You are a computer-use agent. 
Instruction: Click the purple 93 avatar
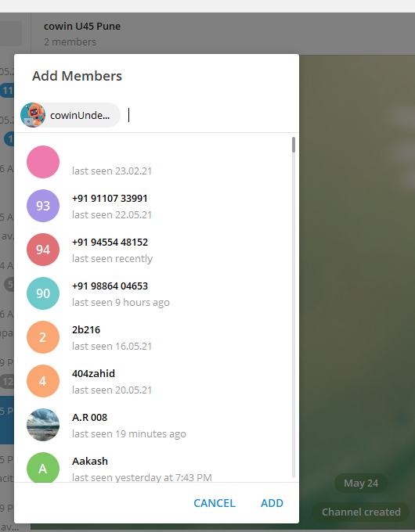click(x=43, y=206)
